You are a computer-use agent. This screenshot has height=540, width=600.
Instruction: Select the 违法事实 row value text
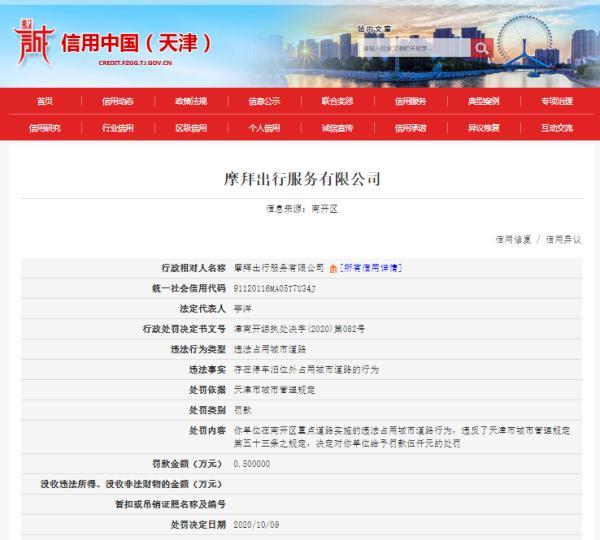pyautogui.click(x=306, y=370)
